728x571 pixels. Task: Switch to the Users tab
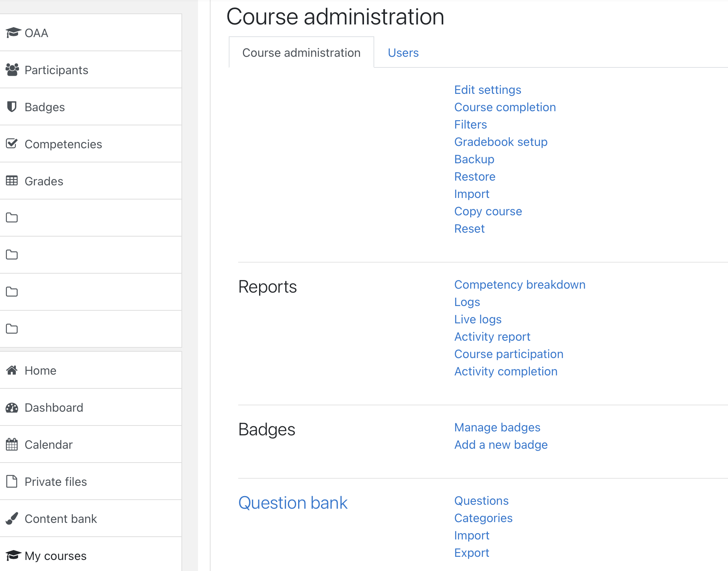[403, 53]
